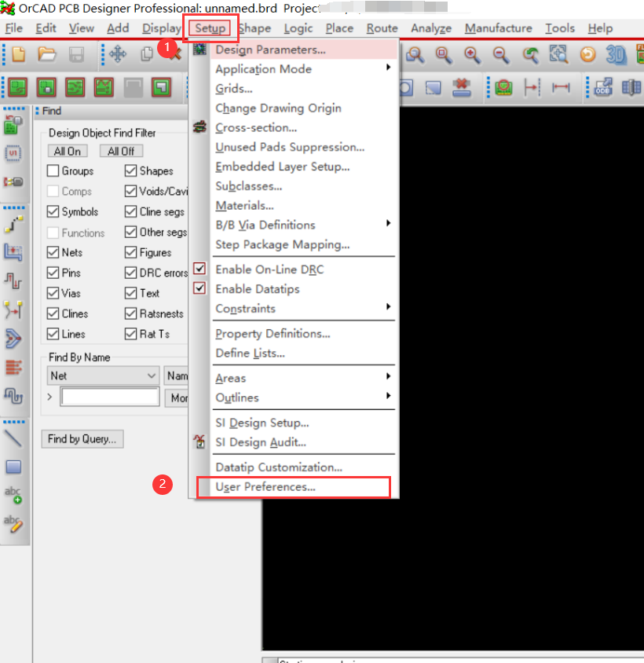Open the Tools menu

[559, 28]
